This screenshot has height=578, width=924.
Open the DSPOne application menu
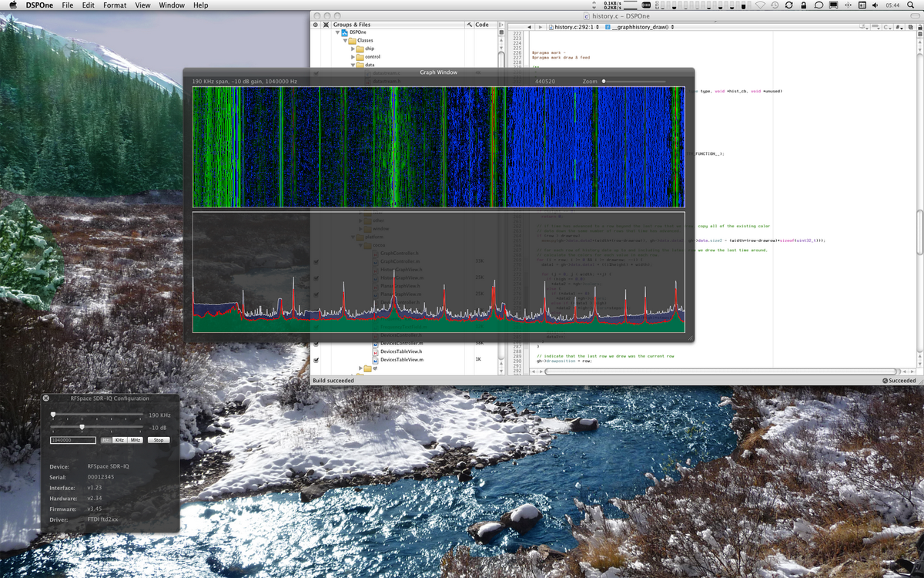(x=38, y=5)
